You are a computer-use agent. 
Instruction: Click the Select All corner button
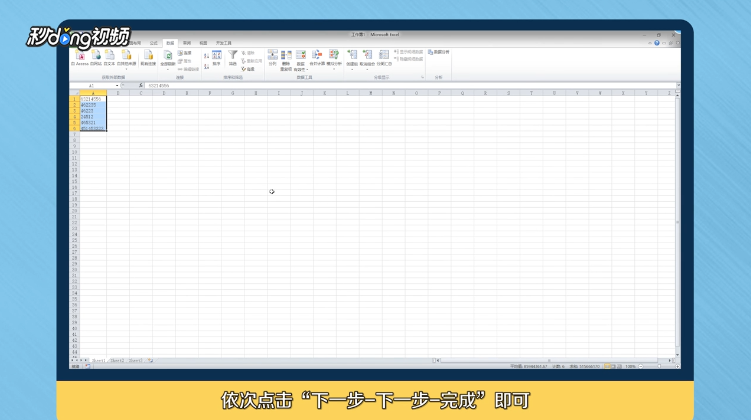[75, 93]
